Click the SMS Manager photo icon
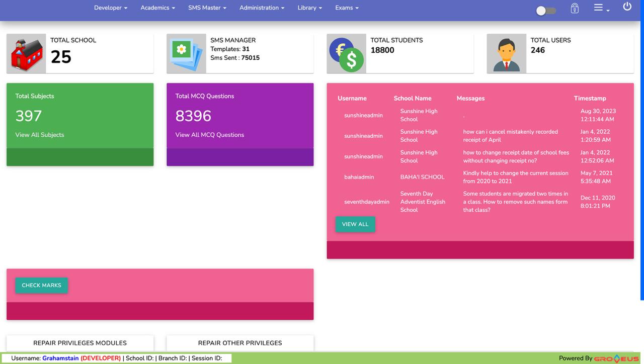This screenshot has height=364, width=644. 187,54
